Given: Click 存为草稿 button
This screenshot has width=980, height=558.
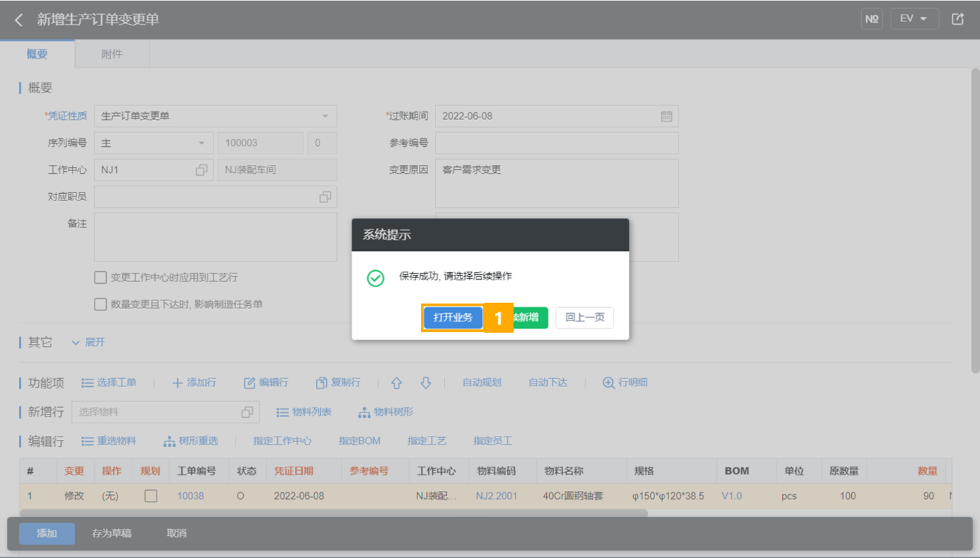Looking at the screenshot, I should (x=111, y=533).
